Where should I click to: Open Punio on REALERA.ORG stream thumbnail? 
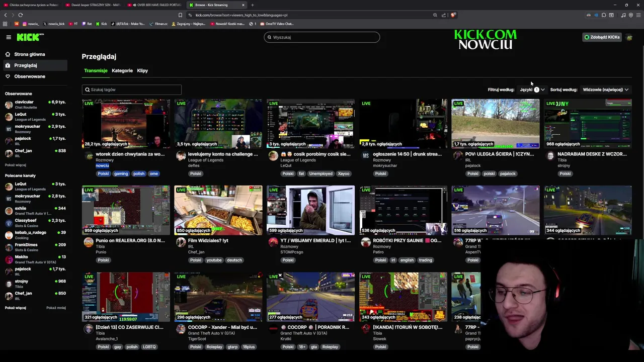[x=126, y=210]
